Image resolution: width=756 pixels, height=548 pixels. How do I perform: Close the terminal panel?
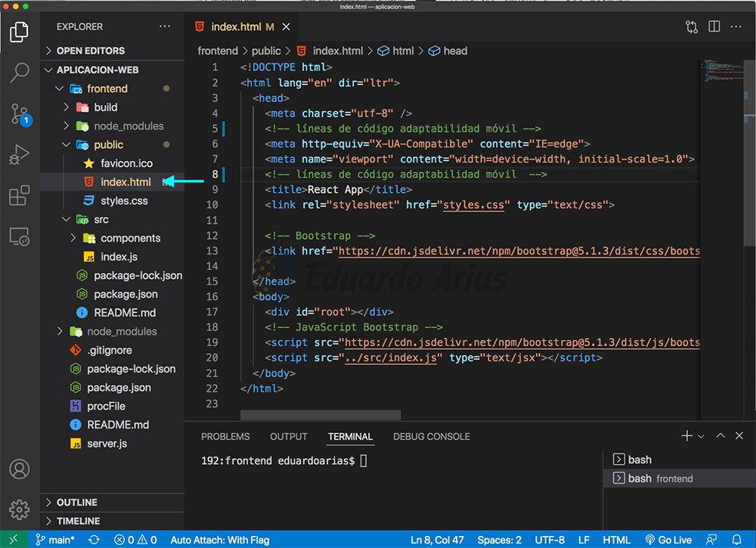click(739, 435)
